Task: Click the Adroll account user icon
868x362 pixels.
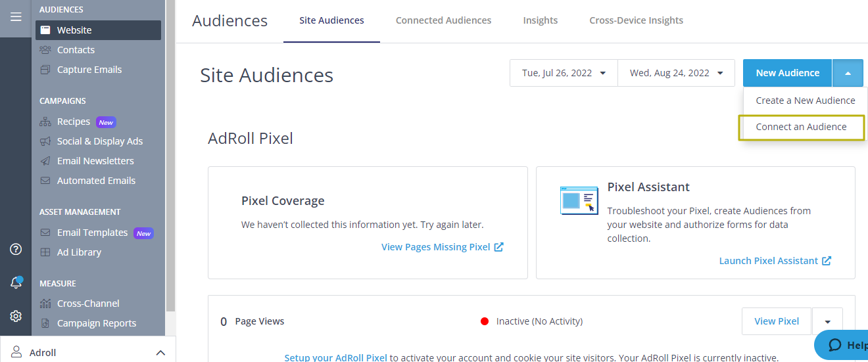Action: 17,352
